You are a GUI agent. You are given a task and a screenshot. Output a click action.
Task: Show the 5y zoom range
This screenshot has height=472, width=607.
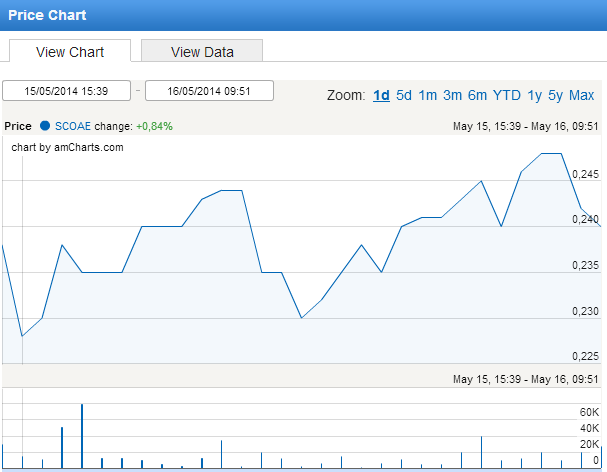(556, 95)
